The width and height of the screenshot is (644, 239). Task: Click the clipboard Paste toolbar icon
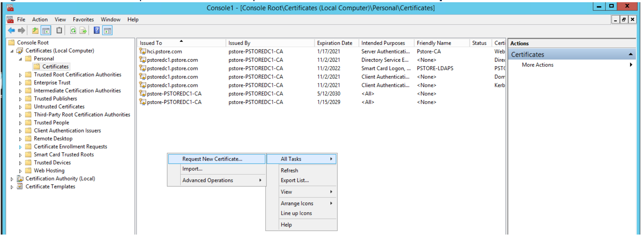coord(59,31)
